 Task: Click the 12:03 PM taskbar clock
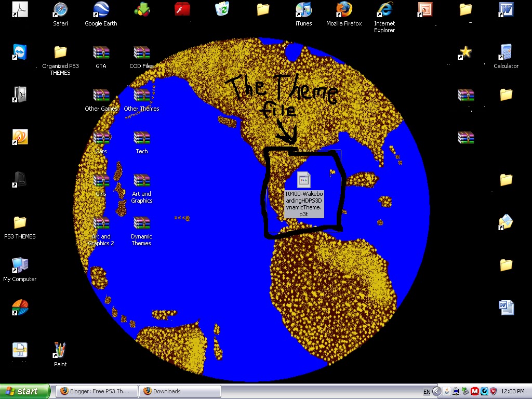[x=513, y=392]
